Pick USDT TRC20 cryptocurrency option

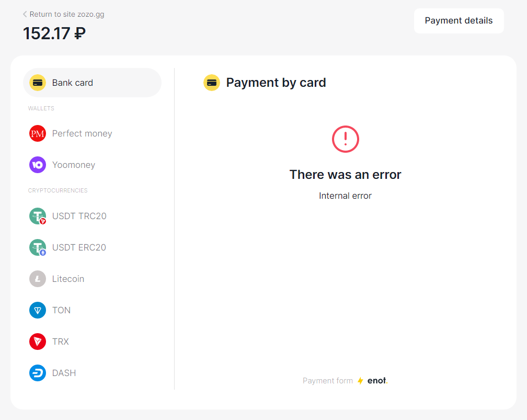[79, 216]
